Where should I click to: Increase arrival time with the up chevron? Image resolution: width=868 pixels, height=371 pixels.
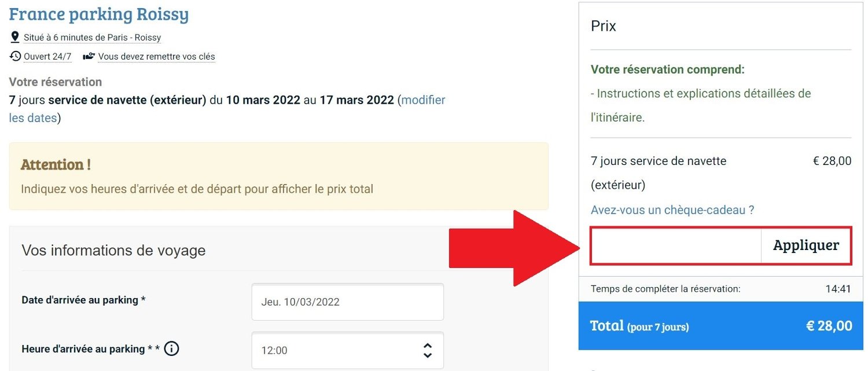tap(427, 345)
